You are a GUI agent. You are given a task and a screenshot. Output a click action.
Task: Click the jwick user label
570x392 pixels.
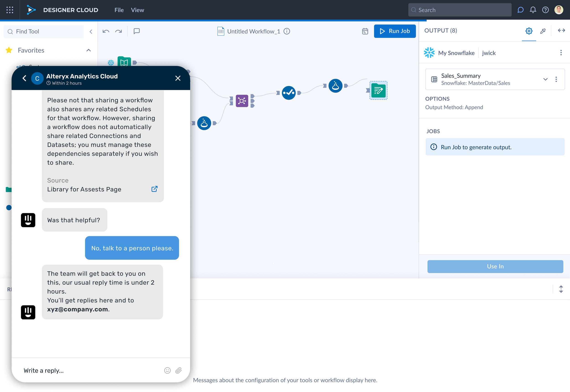489,53
